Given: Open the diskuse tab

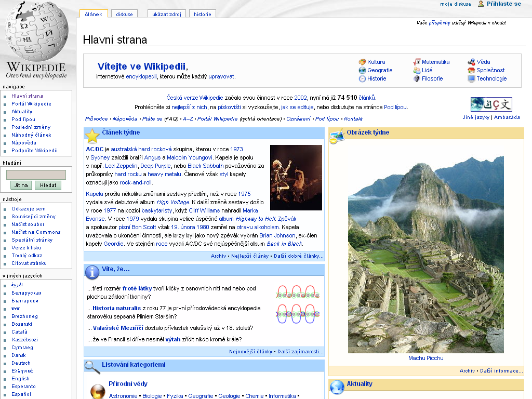Looking at the screenshot, I should tap(125, 14).
